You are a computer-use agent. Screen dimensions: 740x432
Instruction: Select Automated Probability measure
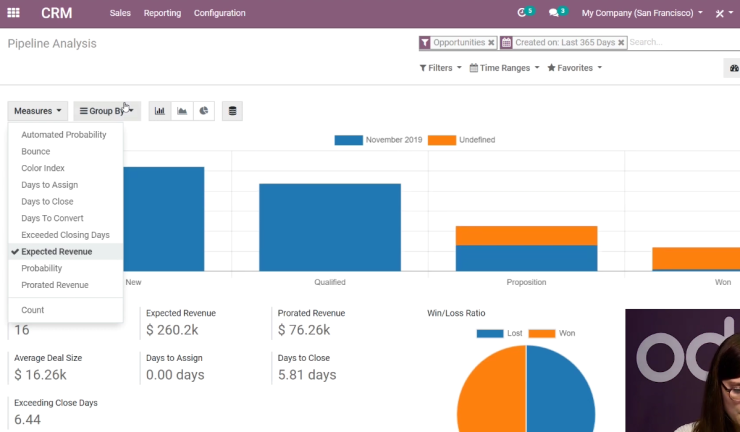[x=66, y=135]
